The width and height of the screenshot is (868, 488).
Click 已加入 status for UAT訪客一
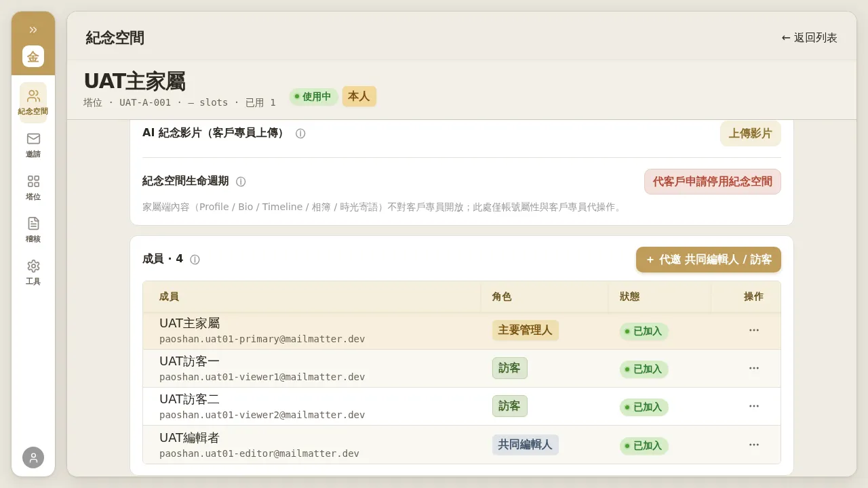coord(644,369)
